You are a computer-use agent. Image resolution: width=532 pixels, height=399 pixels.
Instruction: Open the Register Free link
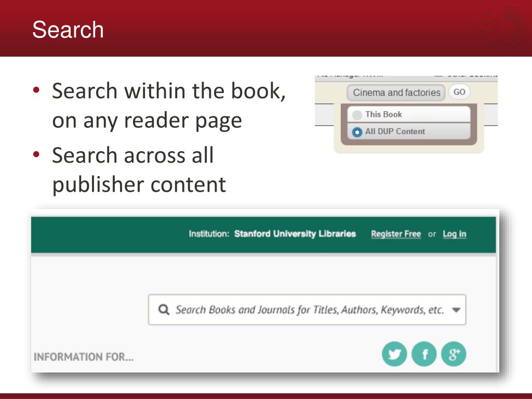(x=396, y=234)
